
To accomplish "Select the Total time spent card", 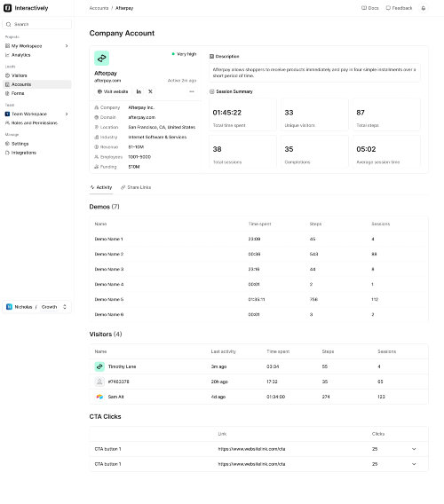I will click(242, 114).
